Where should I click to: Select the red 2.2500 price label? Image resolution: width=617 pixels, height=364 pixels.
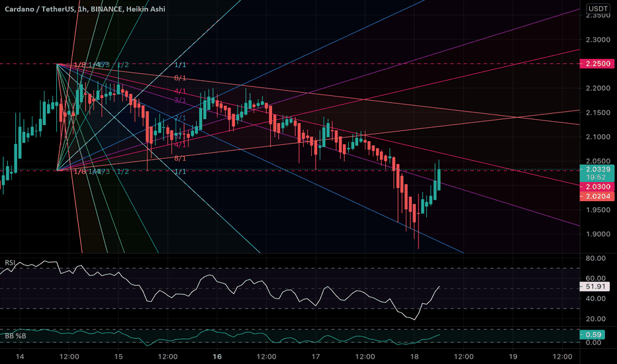tap(597, 64)
